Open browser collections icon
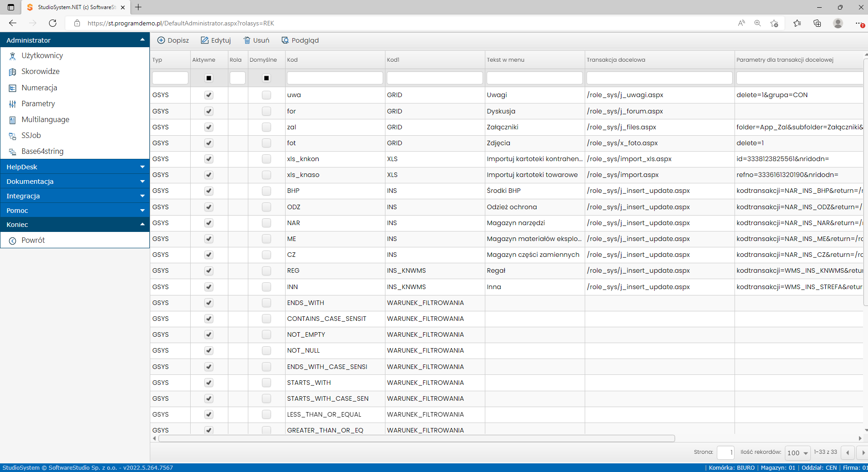 point(817,23)
